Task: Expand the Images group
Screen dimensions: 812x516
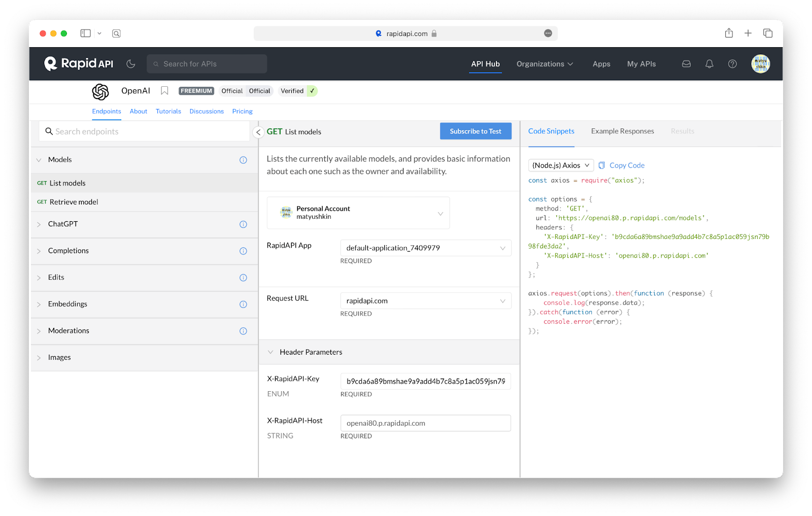Action: 39,358
